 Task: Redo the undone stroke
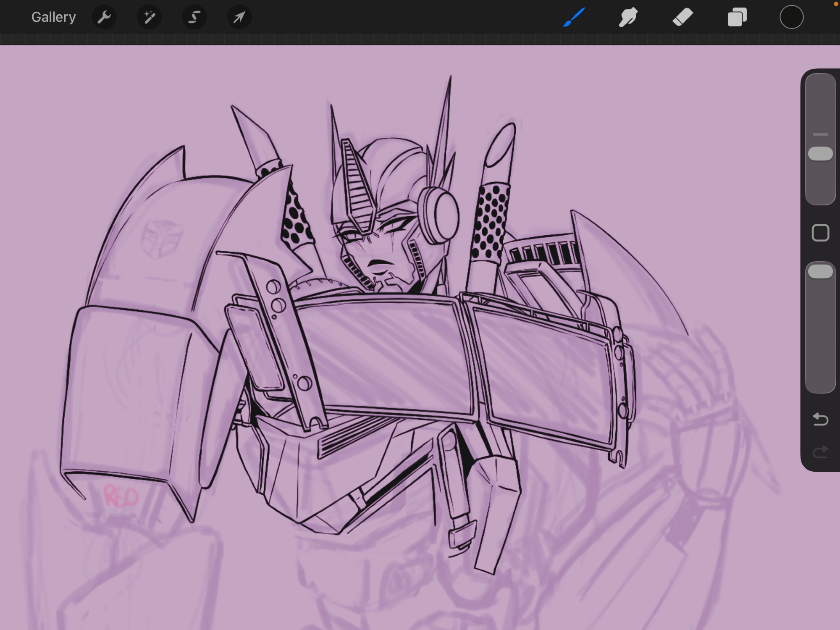820,452
